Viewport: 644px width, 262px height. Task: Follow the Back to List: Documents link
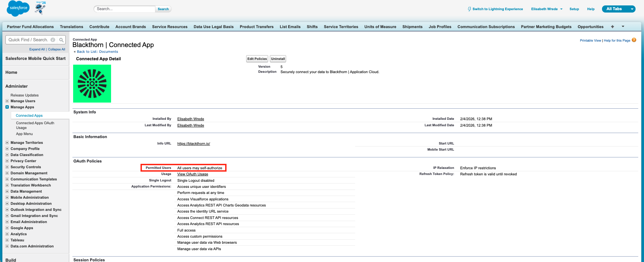pyautogui.click(x=98, y=52)
